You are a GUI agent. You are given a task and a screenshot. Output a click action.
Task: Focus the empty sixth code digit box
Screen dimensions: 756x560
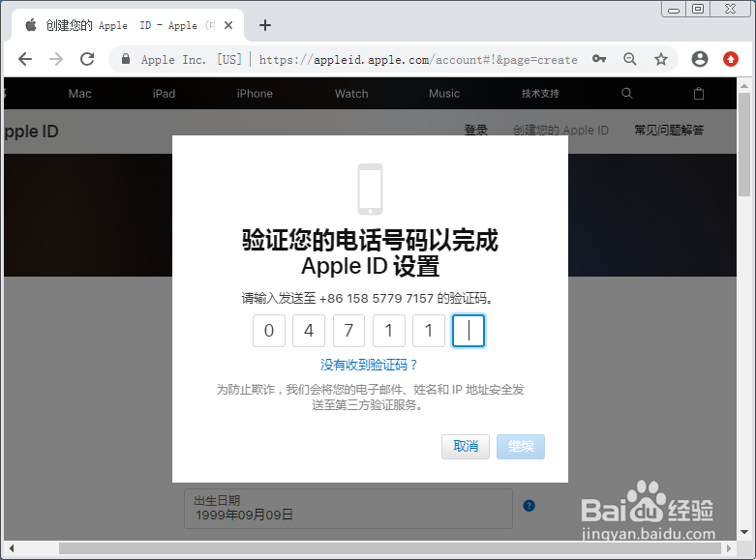(469, 331)
